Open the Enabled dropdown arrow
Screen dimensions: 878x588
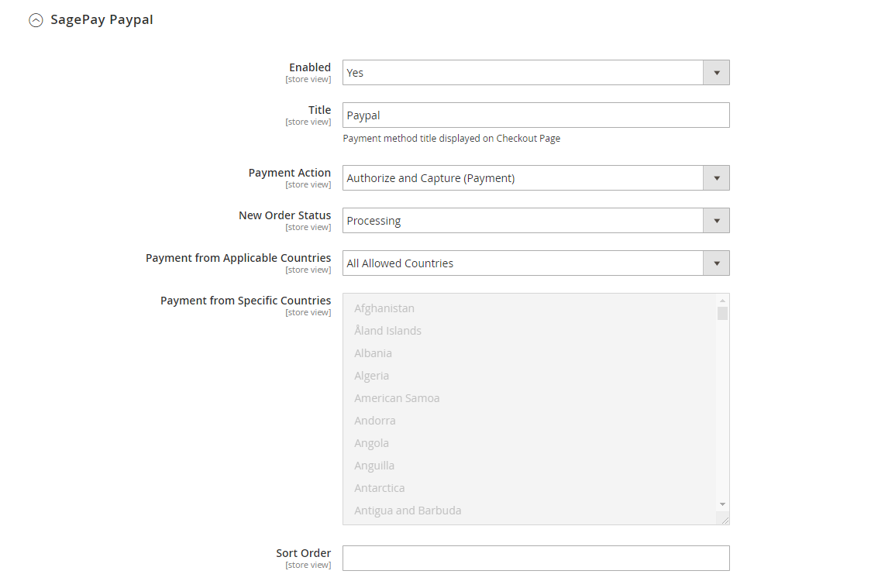pos(717,72)
